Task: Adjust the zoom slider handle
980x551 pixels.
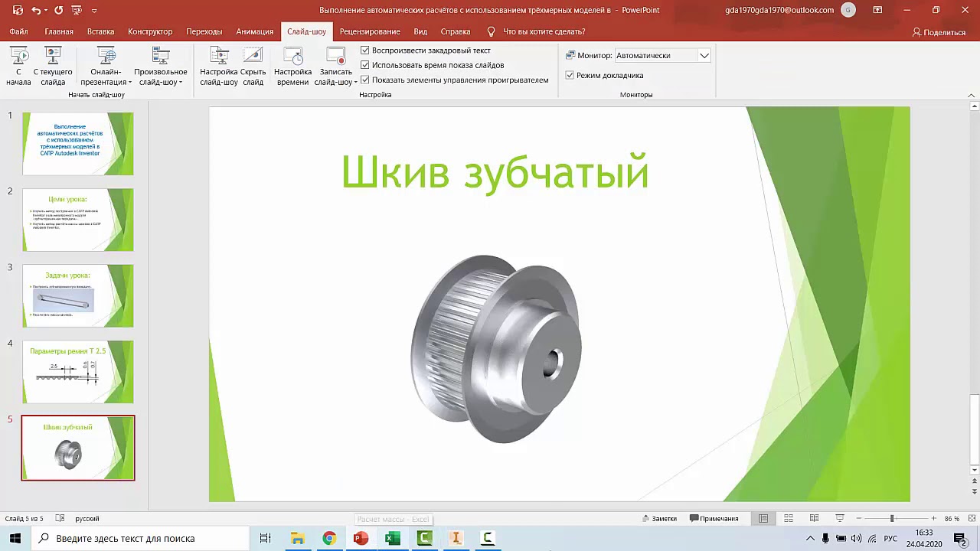Action: pos(892,518)
